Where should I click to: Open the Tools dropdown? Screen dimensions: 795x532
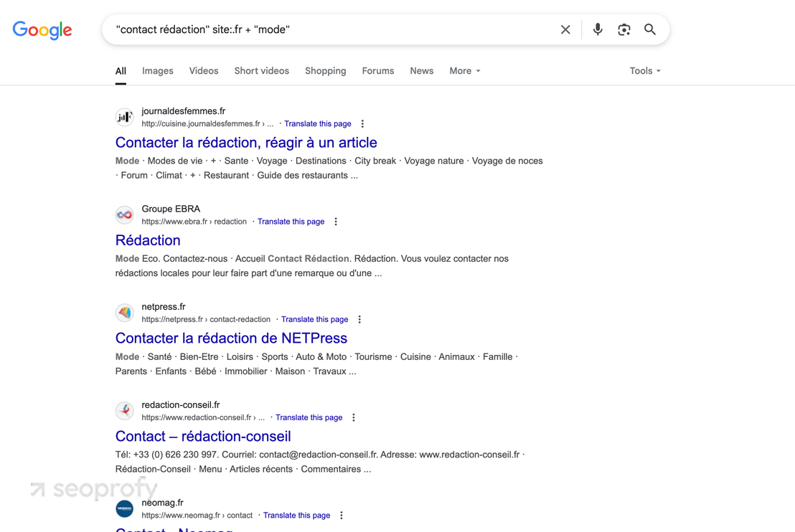[645, 71]
